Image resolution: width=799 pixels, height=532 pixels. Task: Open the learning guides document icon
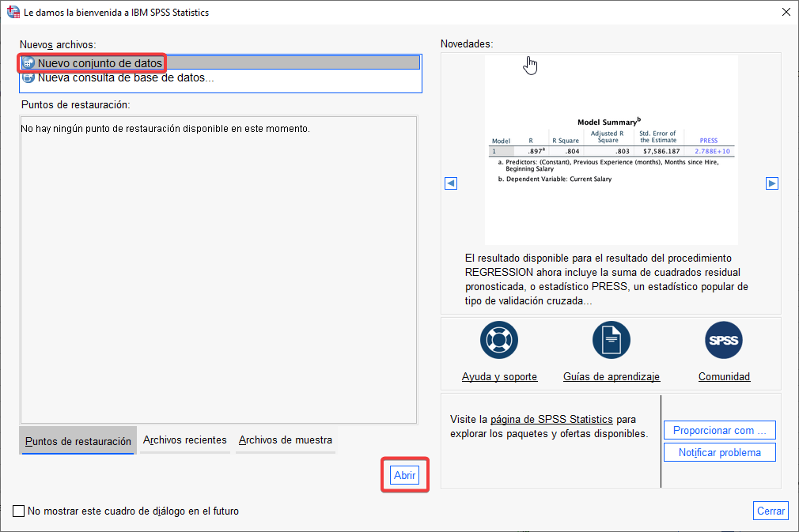(x=611, y=341)
